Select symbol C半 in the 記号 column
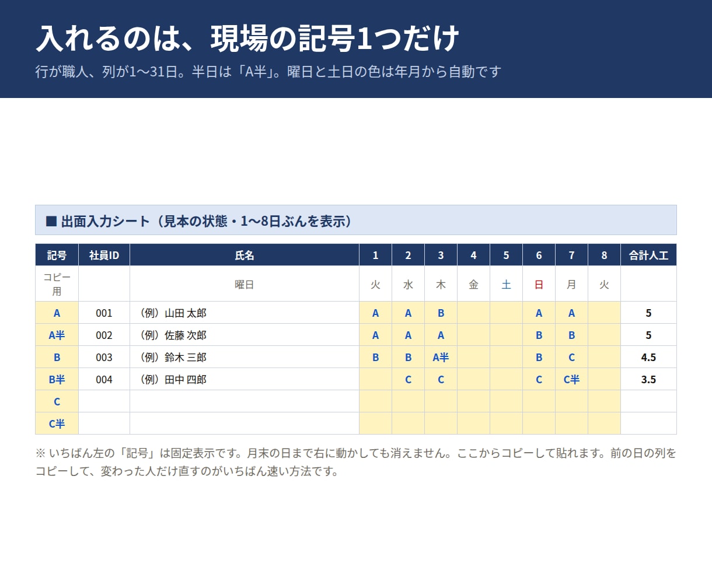The width and height of the screenshot is (712, 588). (x=57, y=423)
